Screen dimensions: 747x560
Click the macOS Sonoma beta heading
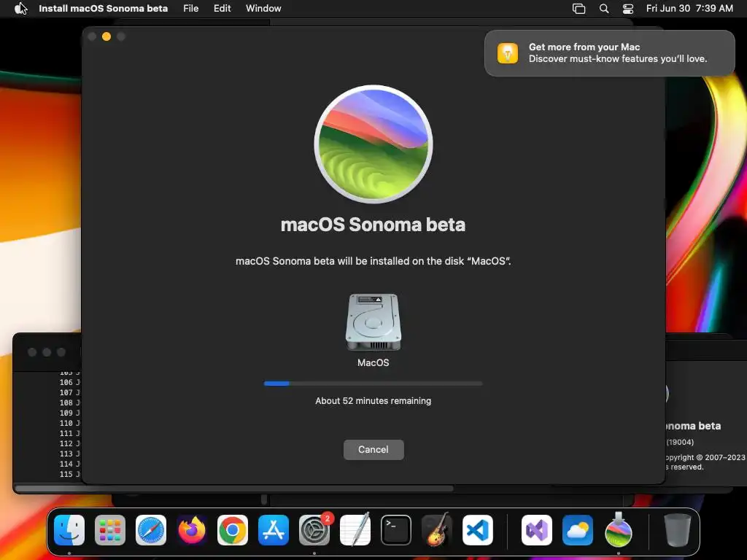[373, 225]
